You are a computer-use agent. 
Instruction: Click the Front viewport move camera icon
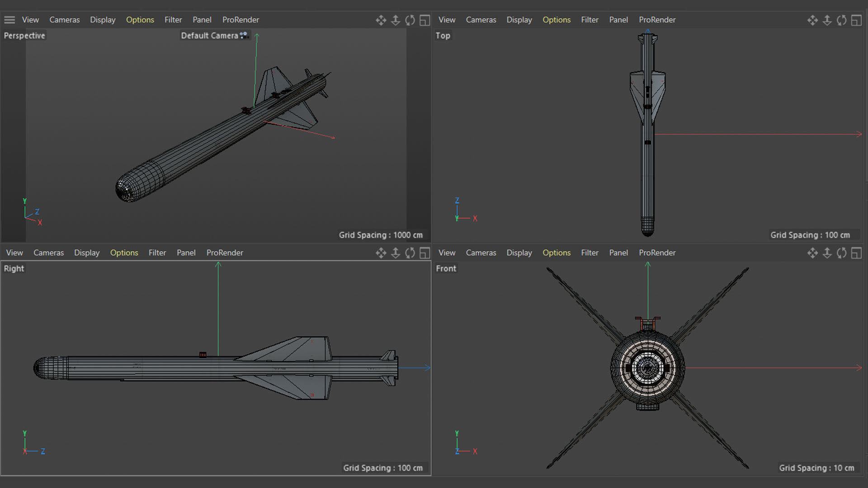click(x=812, y=253)
